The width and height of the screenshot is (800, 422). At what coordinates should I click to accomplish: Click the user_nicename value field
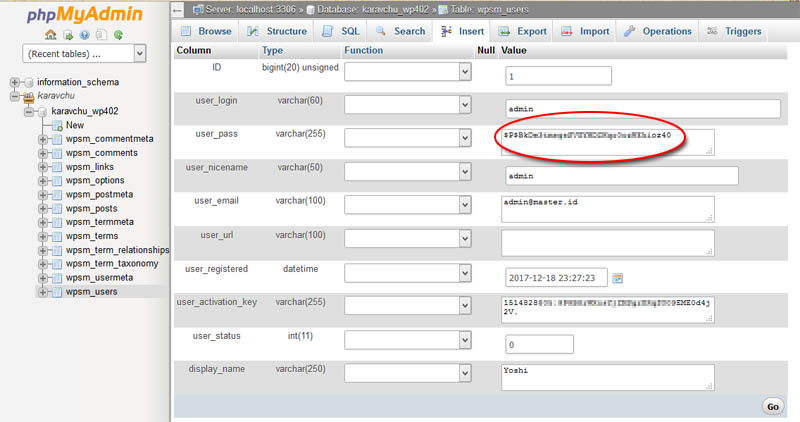(621, 176)
